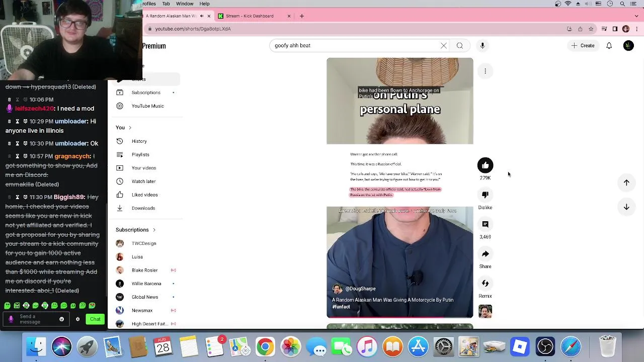644x362 pixels.
Task: Open a new Chrome tab
Action: [x=302, y=16]
